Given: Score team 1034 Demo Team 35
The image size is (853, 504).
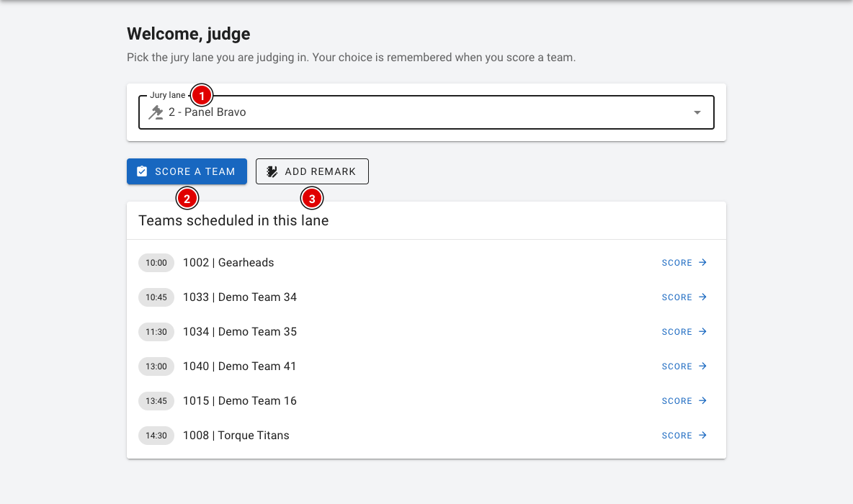Looking at the screenshot, I should click(684, 332).
